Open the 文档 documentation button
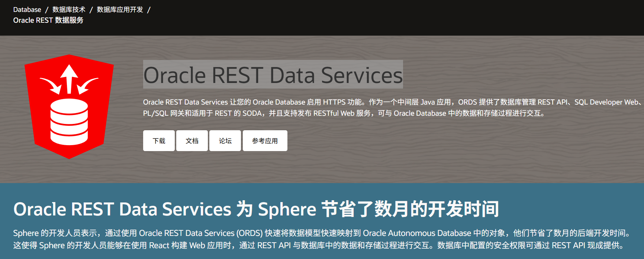This screenshot has height=259, width=644. click(x=192, y=141)
